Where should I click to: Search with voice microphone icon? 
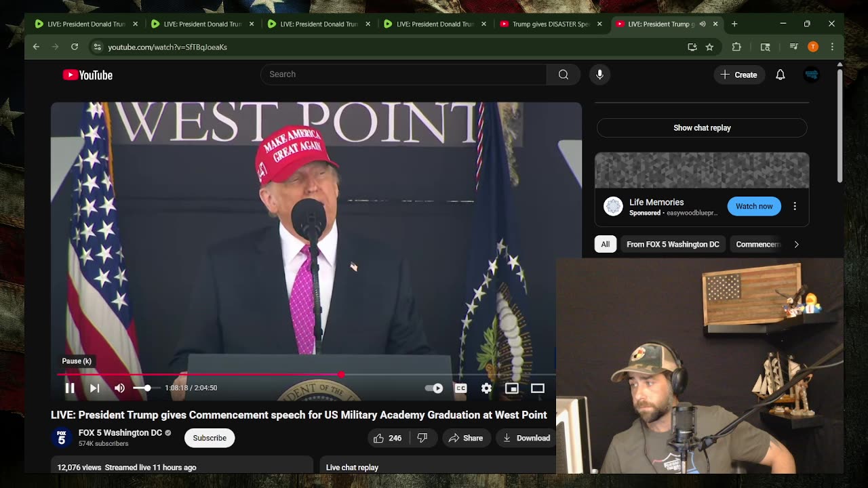(599, 75)
